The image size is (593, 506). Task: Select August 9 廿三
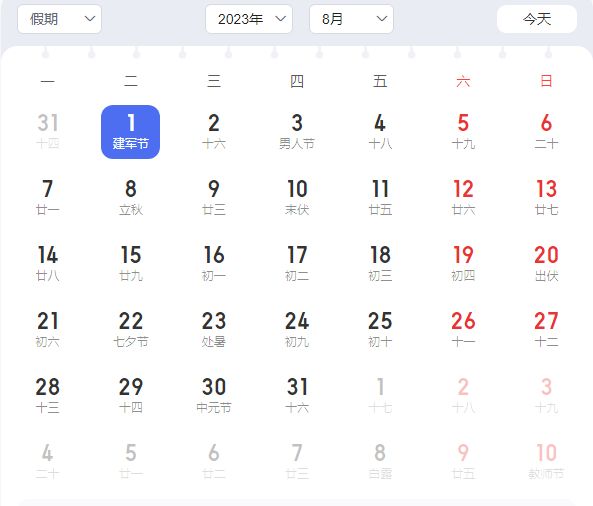coord(214,198)
